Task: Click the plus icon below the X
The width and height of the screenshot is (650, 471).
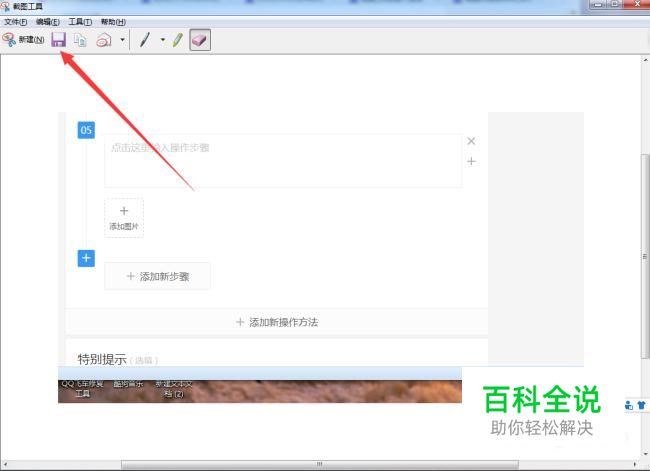Action: (471, 161)
